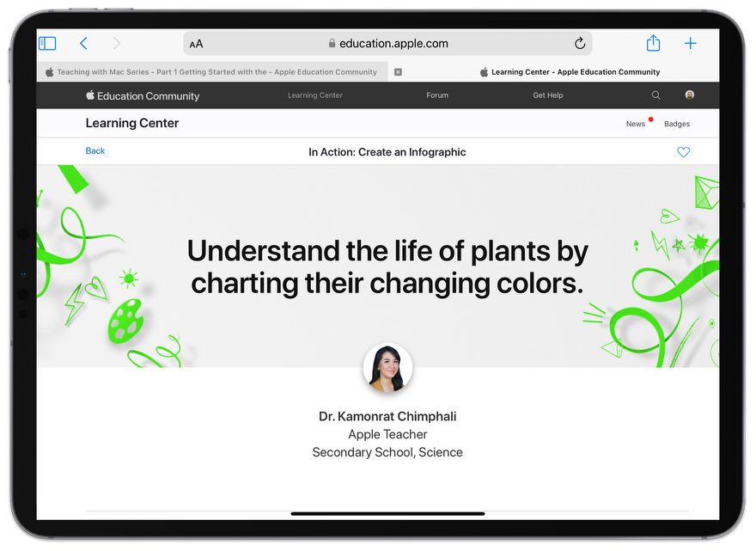Favorite this page with the heart icon
Viewport: 756px width, 551px height.
point(683,152)
